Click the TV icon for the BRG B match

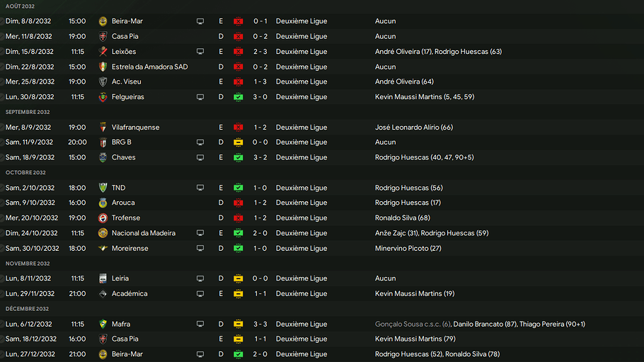click(200, 142)
